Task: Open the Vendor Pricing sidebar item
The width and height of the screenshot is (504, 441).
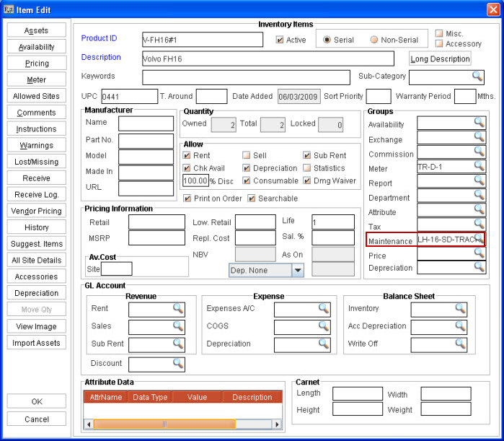Action: click(x=37, y=211)
